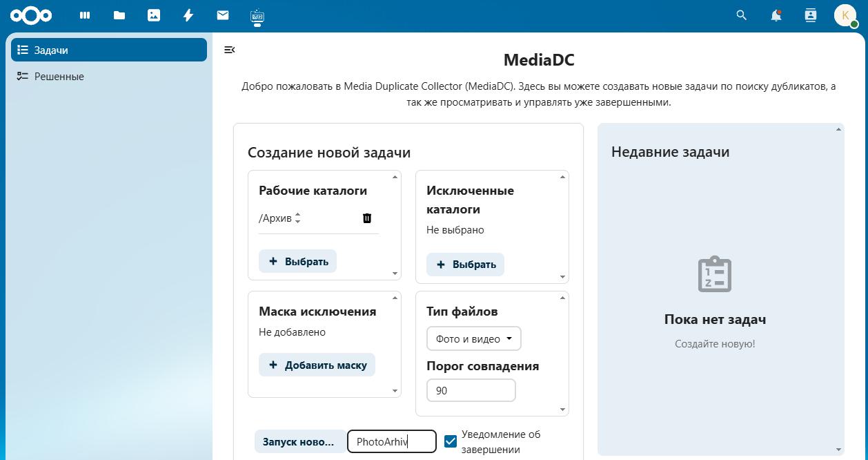Open the Mail app icon

(x=222, y=15)
